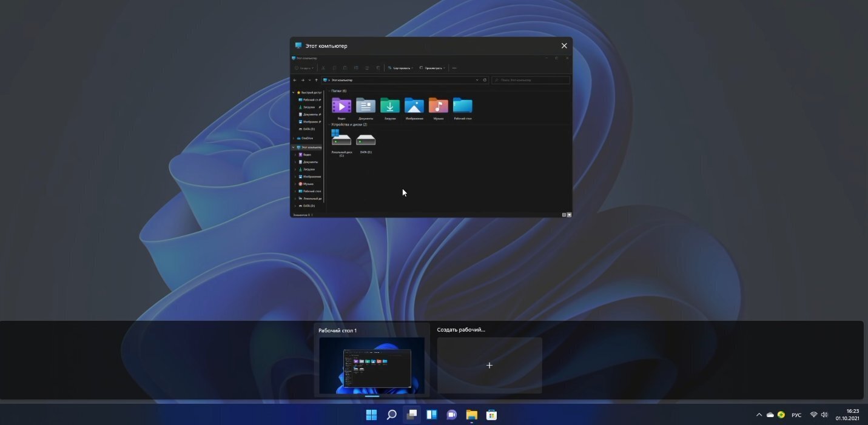Open Wi-Fi network quick settings
Screen dimensions: 868x425
coord(813,415)
